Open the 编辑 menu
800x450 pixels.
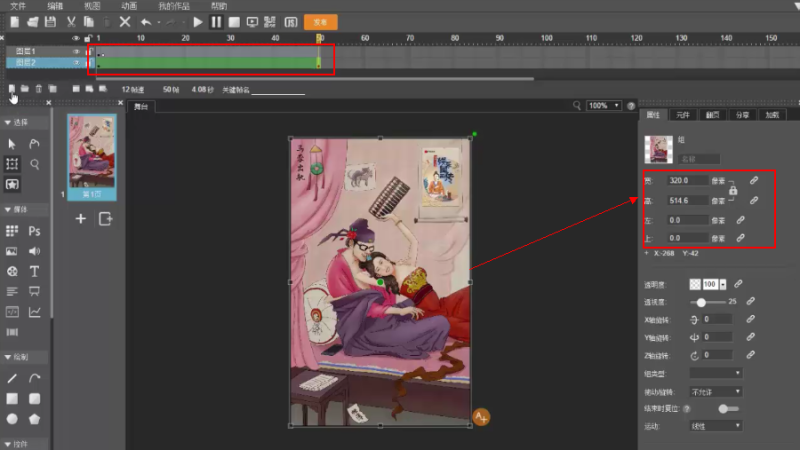point(55,6)
